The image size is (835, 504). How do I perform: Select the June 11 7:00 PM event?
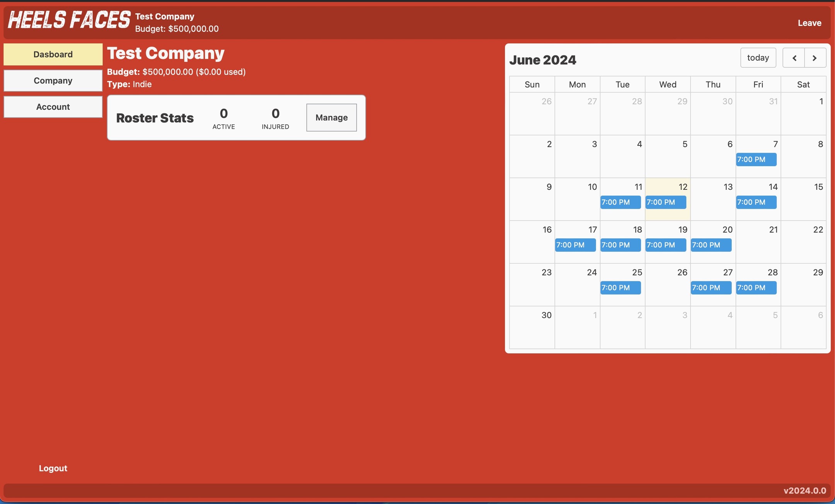[621, 202]
